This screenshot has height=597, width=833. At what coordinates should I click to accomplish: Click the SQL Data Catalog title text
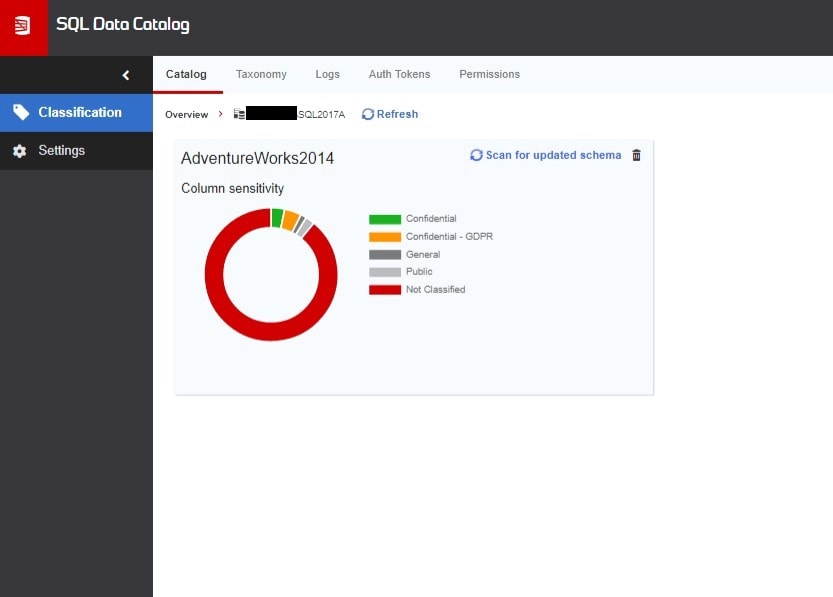coord(123,24)
